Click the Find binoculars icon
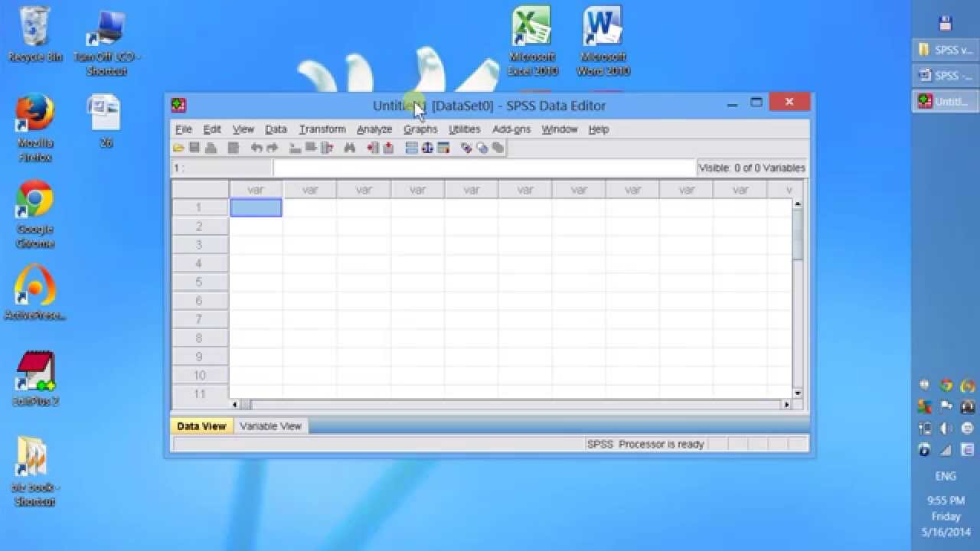The width and height of the screenshot is (980, 551). tap(350, 148)
